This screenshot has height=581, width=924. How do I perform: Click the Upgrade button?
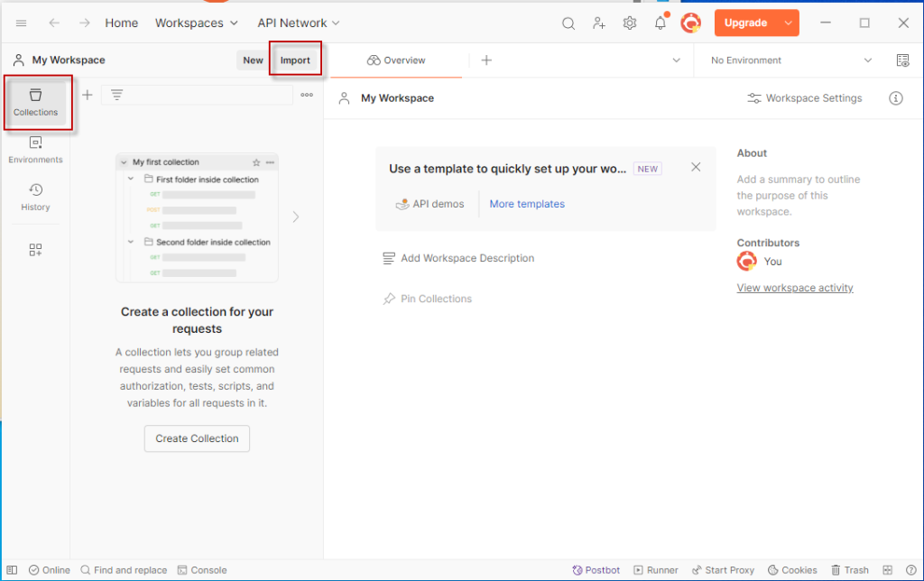click(745, 23)
